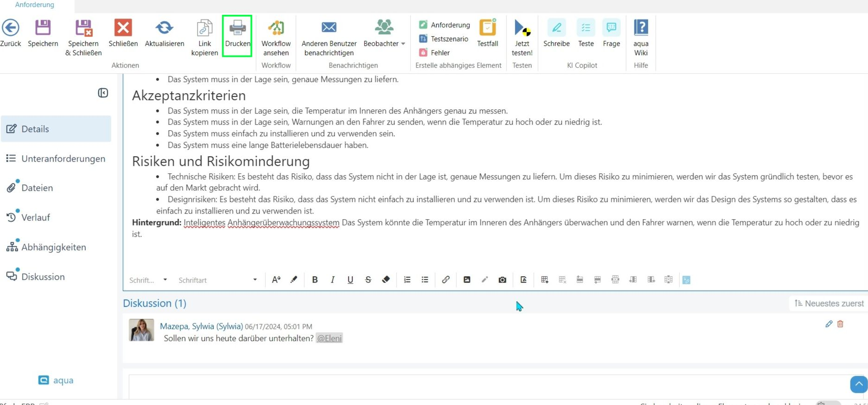The width and height of the screenshot is (868, 405).
Task: Start Jetzt testen! from the ribbon
Action: coord(522,28)
